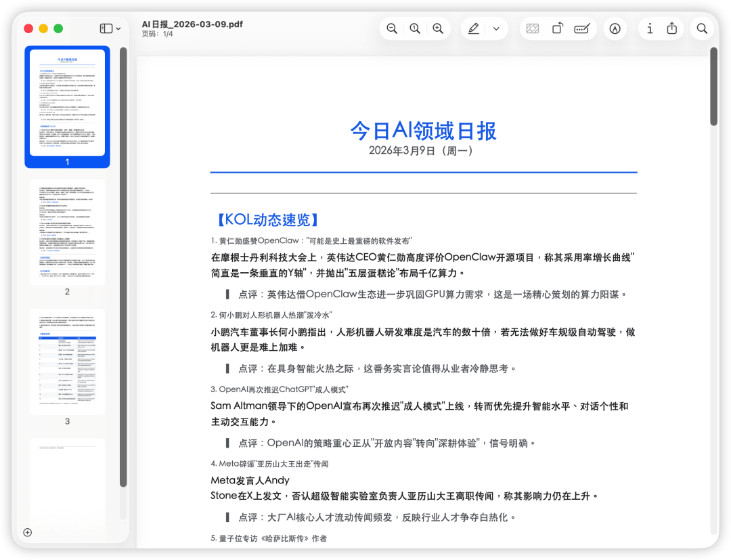Open the document info inspector icon
Viewport: 731px width, 560px height.
(650, 28)
